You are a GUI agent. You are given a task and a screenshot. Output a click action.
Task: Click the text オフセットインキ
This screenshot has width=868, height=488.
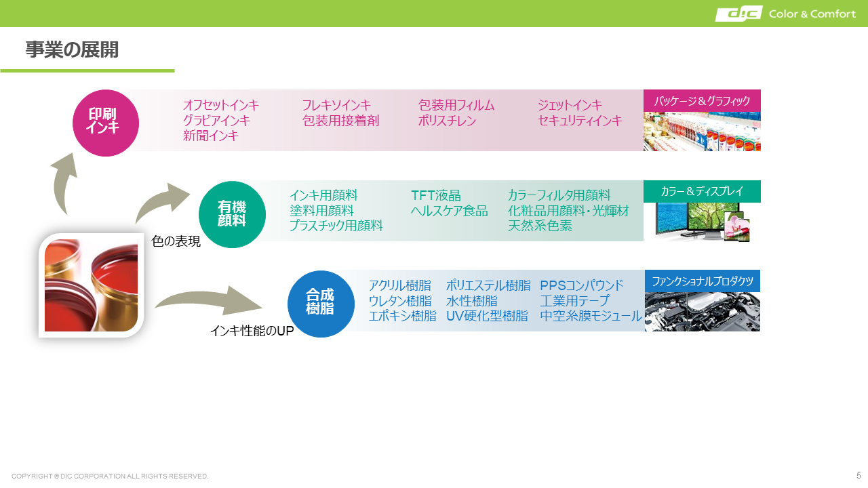[221, 105]
